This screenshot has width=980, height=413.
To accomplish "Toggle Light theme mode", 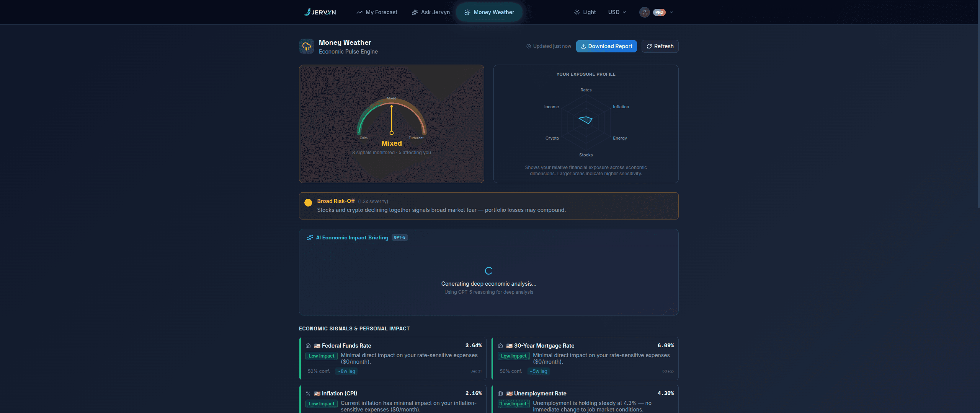I will click(585, 12).
